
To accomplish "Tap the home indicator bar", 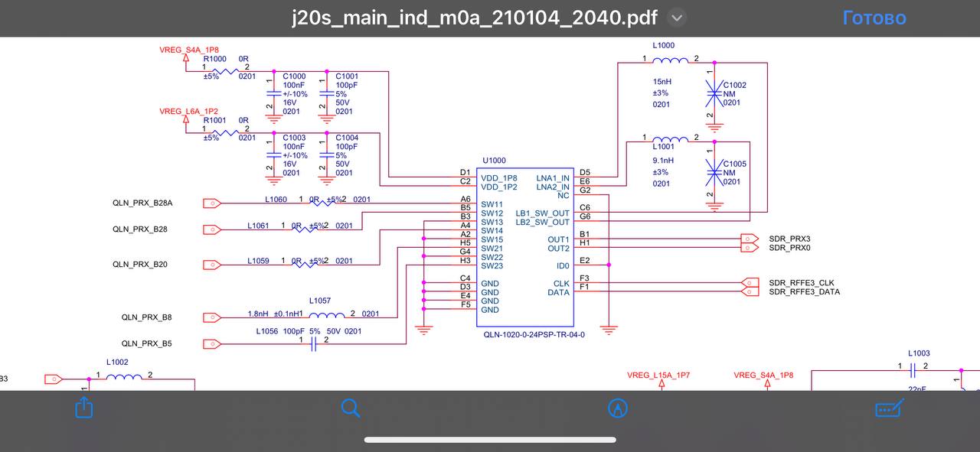I will pos(490,440).
